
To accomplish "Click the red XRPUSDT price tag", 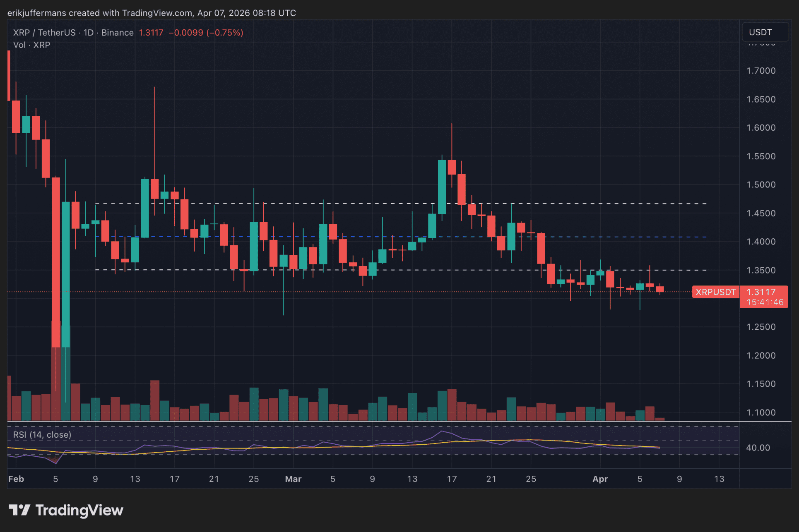I will [x=716, y=292].
